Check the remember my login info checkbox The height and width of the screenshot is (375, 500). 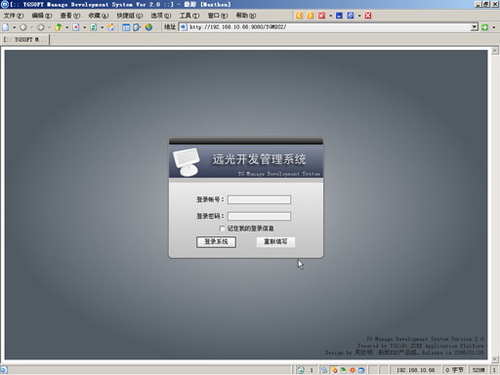222,228
